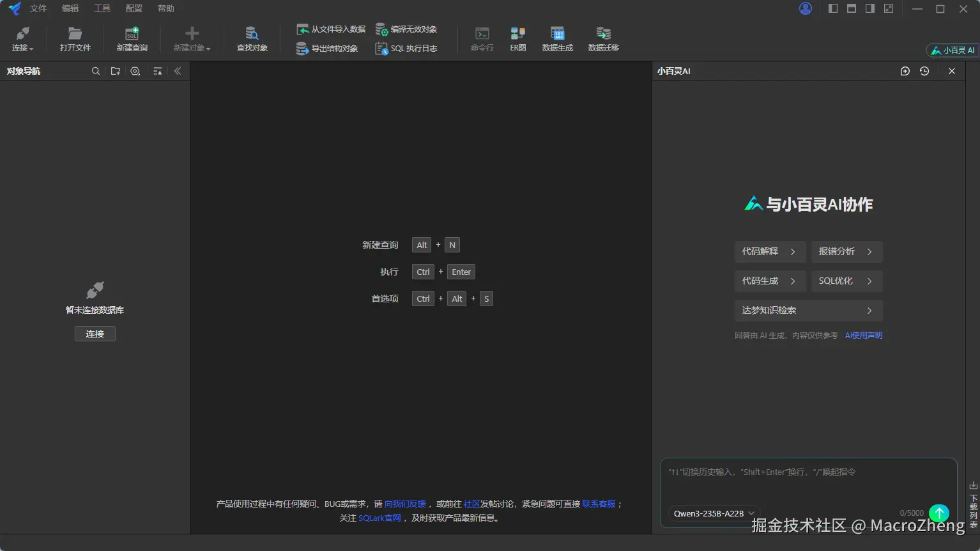
Task: Toggle the right sidebar layout icon
Action: 870,8
